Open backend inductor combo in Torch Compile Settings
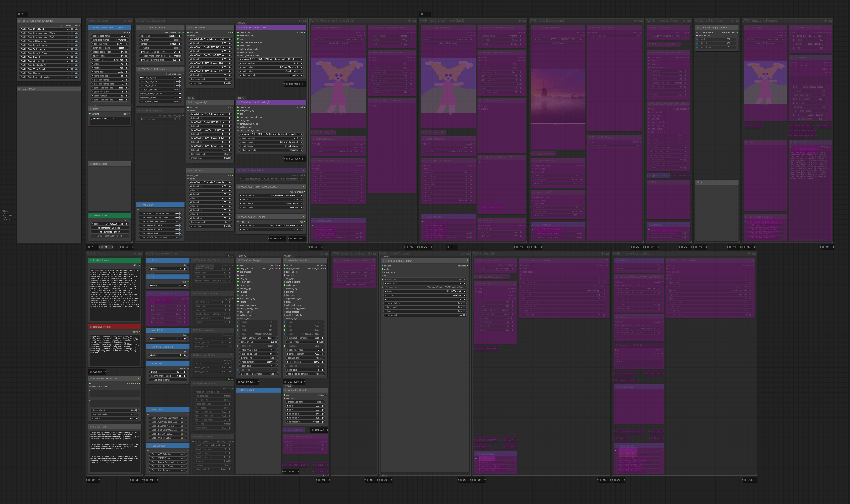Image resolution: width=850 pixels, height=504 pixels. (160, 36)
